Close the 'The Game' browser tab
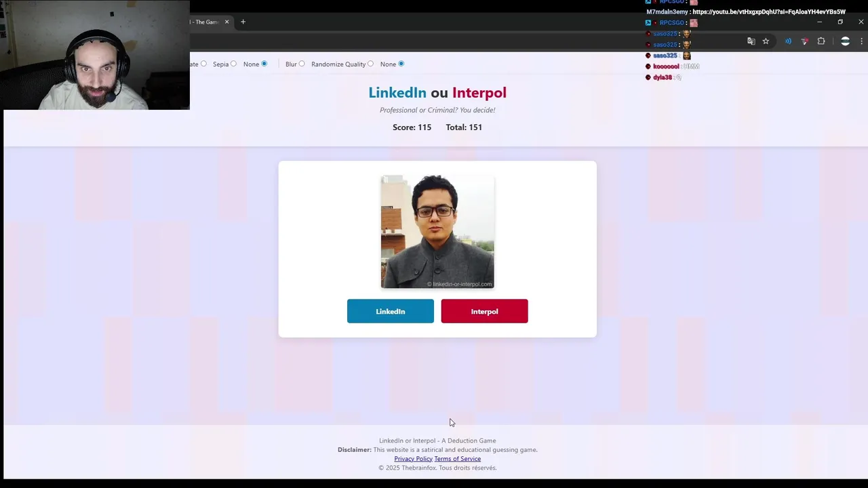868x488 pixels. (226, 22)
